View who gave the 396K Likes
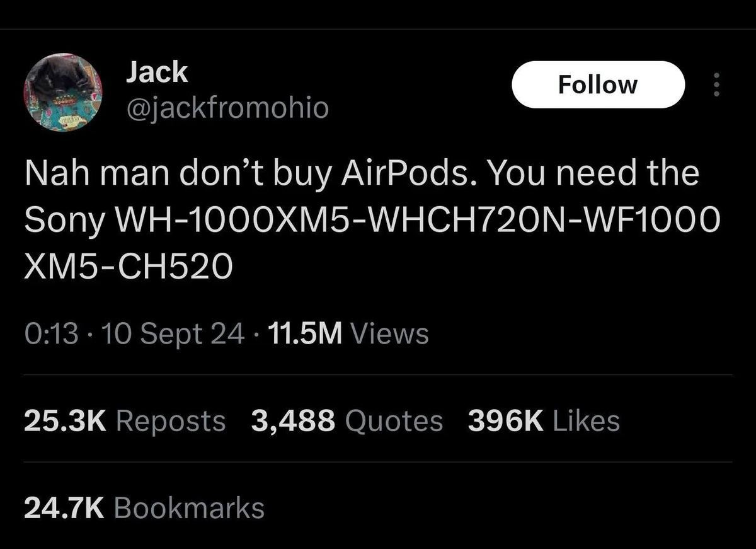This screenshot has width=756, height=549. [x=544, y=420]
